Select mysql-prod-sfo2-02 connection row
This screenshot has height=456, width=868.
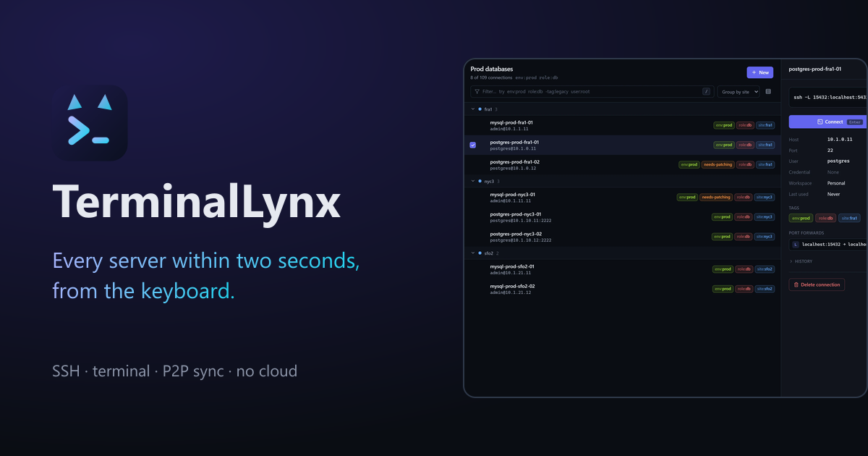pos(622,289)
